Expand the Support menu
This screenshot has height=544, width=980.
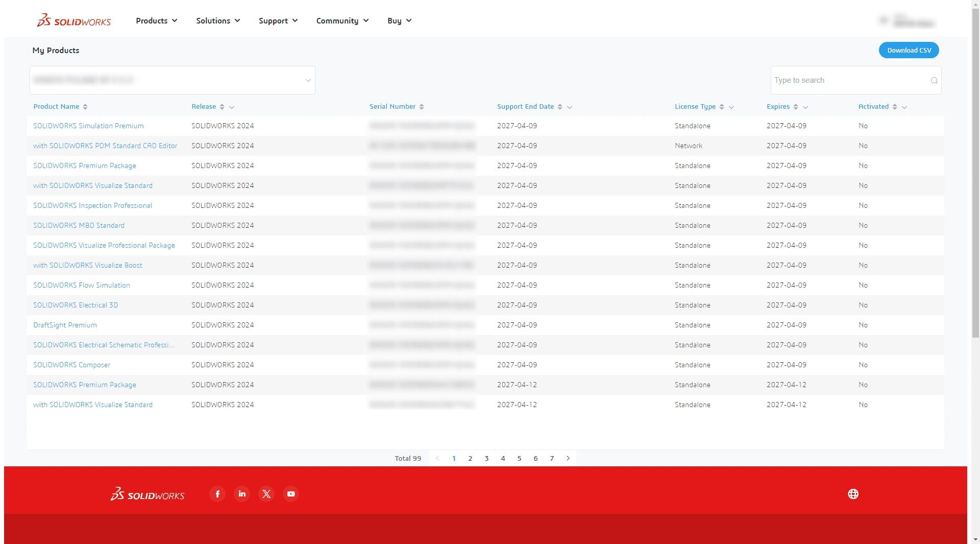[278, 21]
